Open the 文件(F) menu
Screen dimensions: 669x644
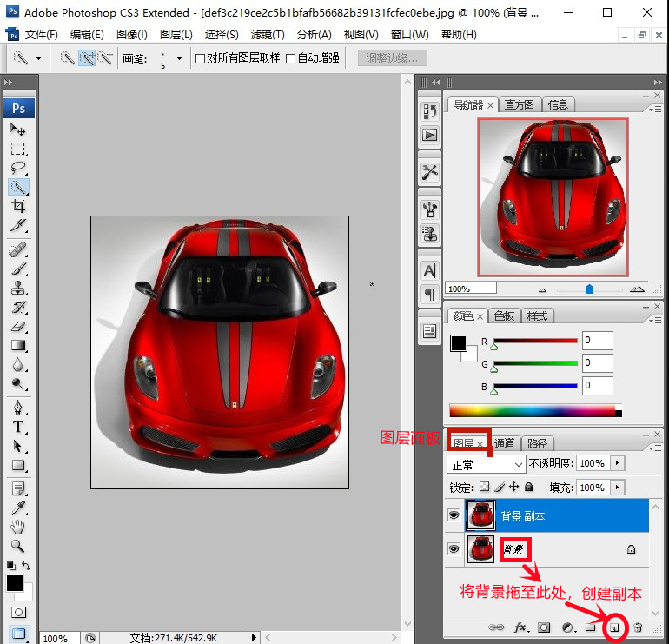point(41,35)
